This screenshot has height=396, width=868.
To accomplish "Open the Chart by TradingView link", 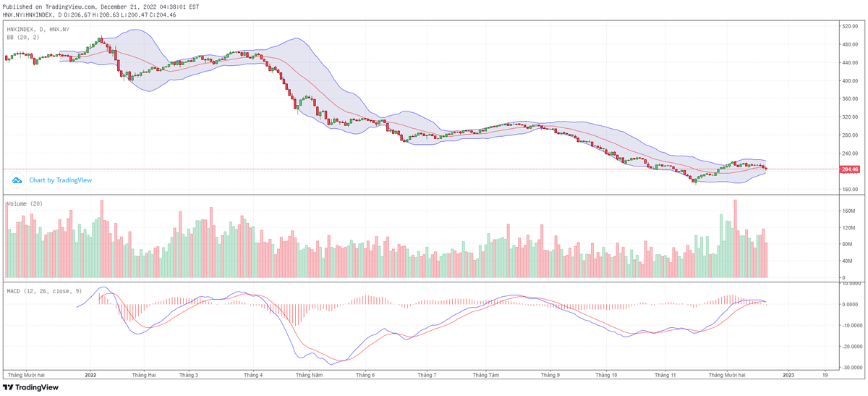I will click(x=60, y=180).
